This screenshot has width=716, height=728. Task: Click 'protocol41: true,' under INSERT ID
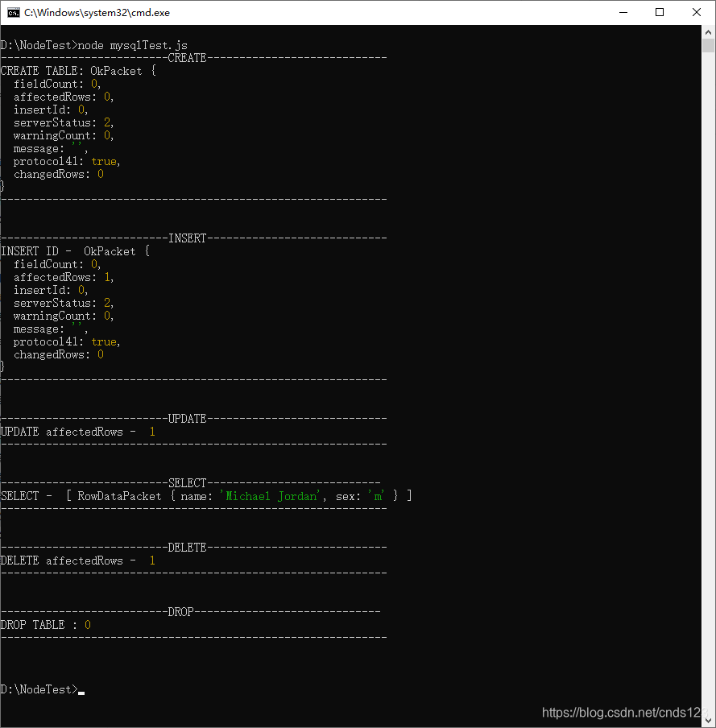[67, 341]
